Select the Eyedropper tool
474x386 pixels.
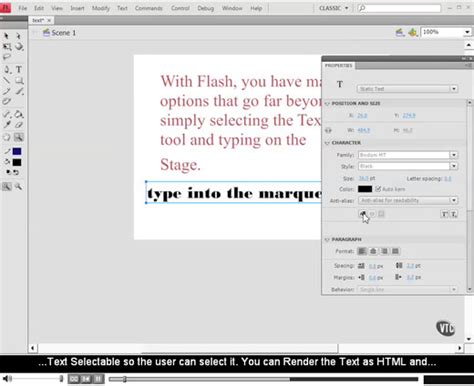click(6, 125)
